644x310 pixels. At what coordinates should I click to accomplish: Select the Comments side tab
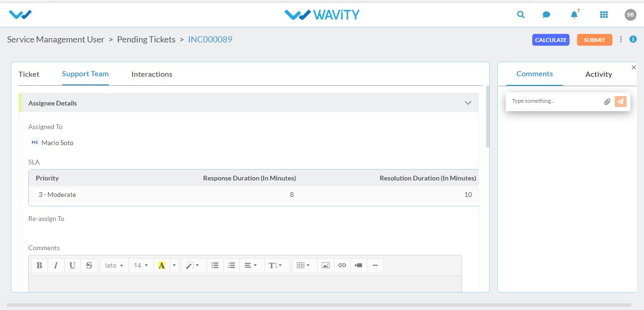pos(535,74)
